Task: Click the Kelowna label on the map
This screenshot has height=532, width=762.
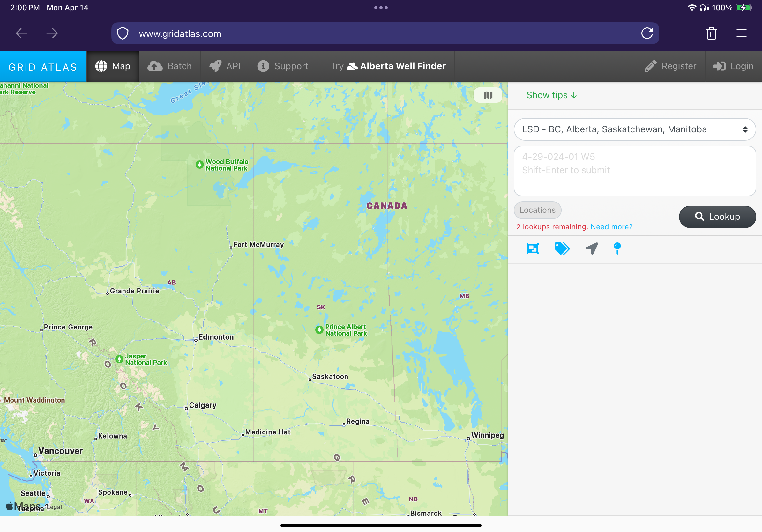Action: 113,436
